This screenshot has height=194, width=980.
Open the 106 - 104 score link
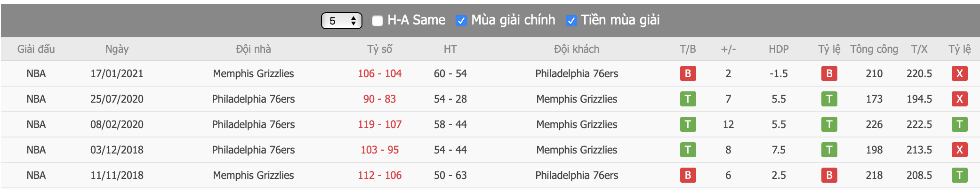379,73
